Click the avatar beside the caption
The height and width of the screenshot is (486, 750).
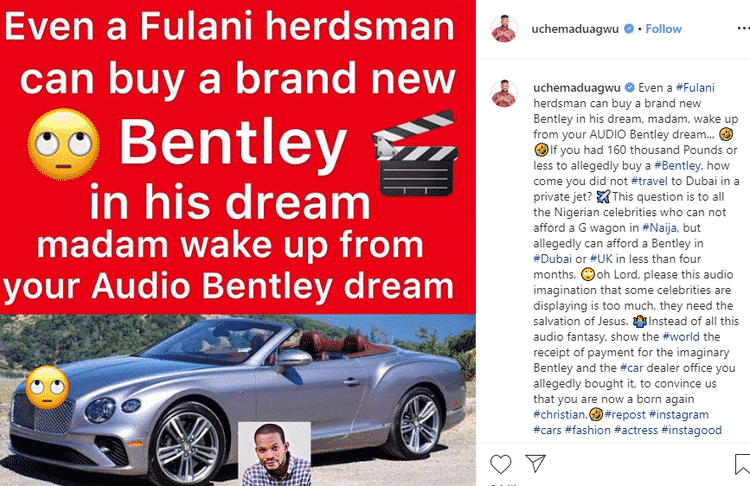coord(504,93)
